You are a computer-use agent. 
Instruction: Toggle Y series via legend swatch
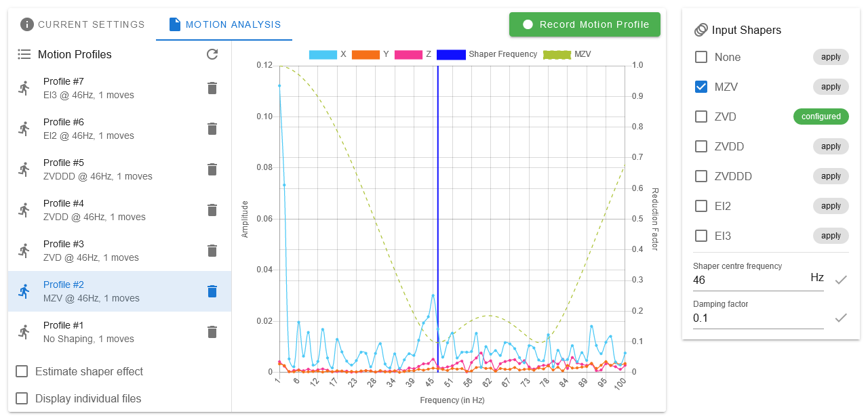click(x=365, y=54)
